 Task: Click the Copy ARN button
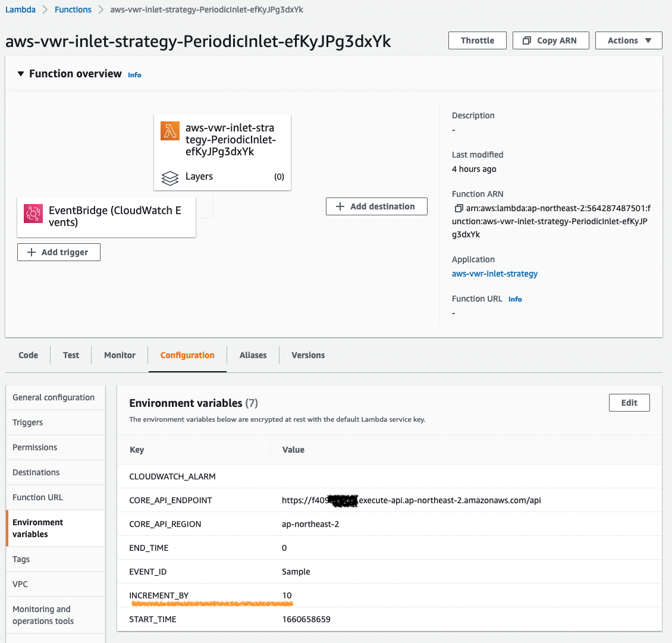click(x=551, y=40)
